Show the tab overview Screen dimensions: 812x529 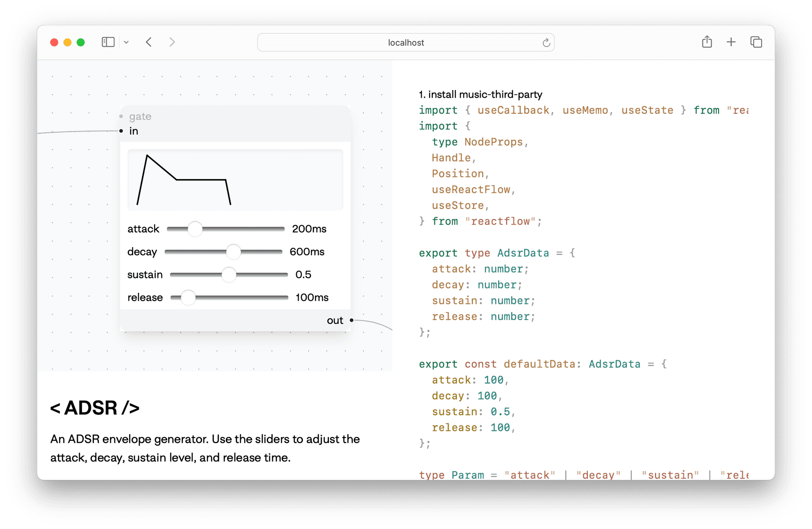[x=756, y=42]
